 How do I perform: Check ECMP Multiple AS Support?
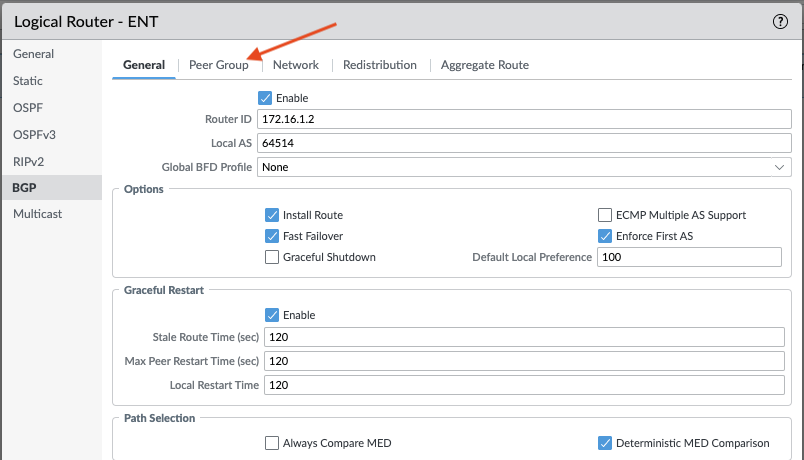(605, 215)
